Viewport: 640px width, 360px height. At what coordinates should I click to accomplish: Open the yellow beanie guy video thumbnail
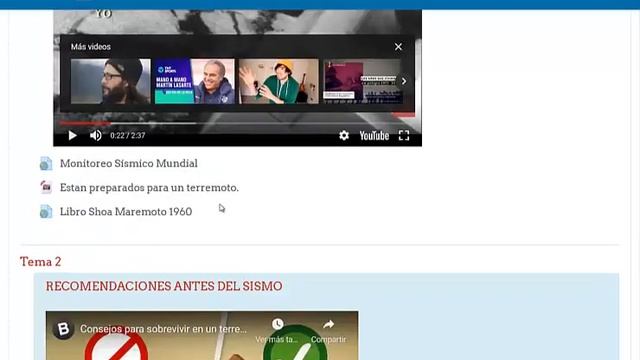point(279,81)
